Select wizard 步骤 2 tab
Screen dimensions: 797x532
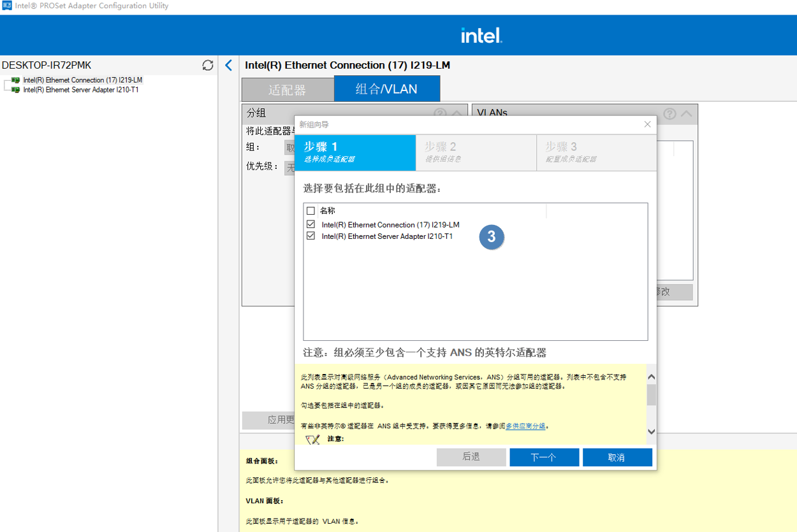tap(476, 152)
